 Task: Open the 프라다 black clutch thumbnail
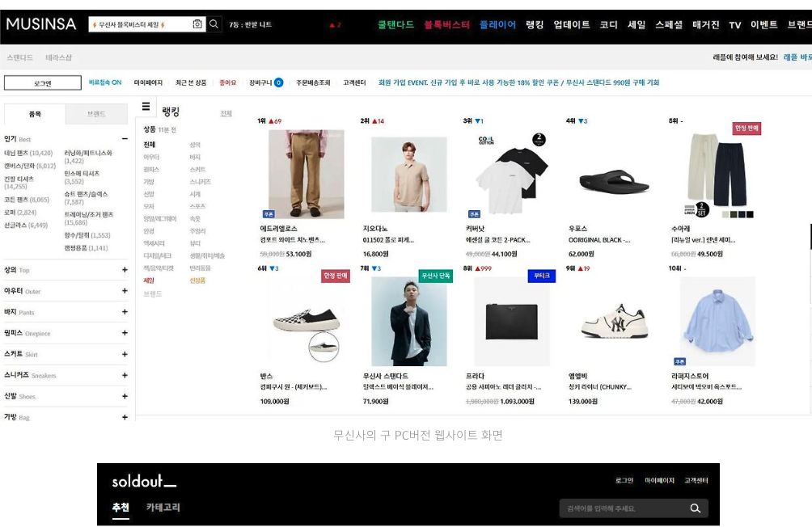click(x=512, y=322)
